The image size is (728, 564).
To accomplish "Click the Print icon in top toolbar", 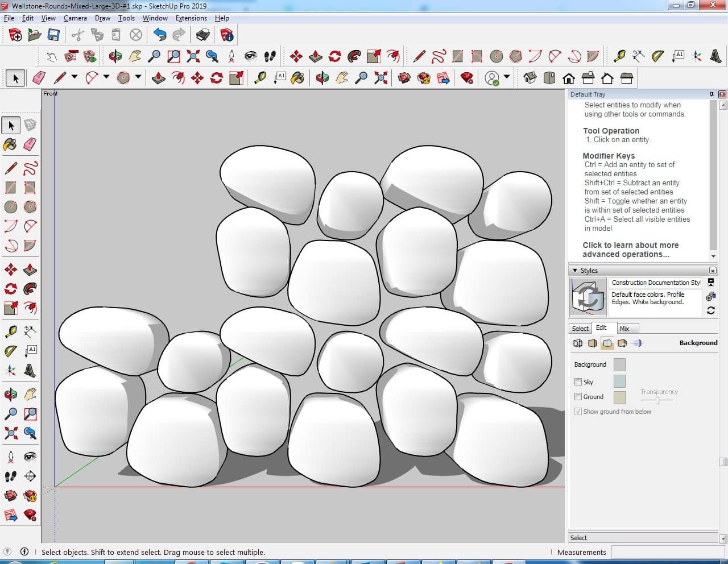I will click(x=203, y=35).
